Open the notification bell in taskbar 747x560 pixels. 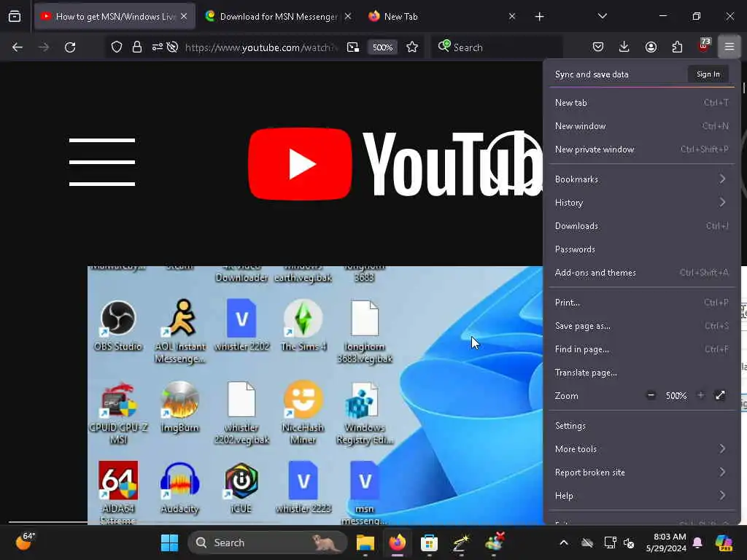[697, 542]
